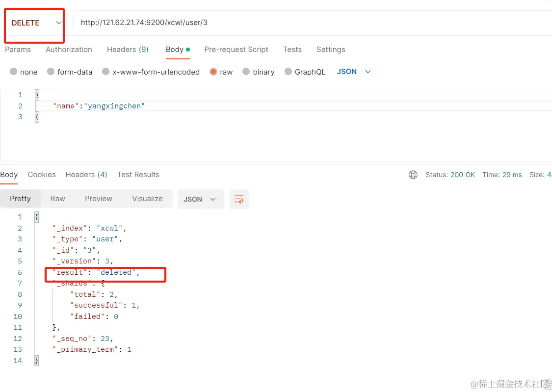Viewport: 552px width, 392px height.
Task: Click the "result": "deleted" response text
Action: pos(96,272)
